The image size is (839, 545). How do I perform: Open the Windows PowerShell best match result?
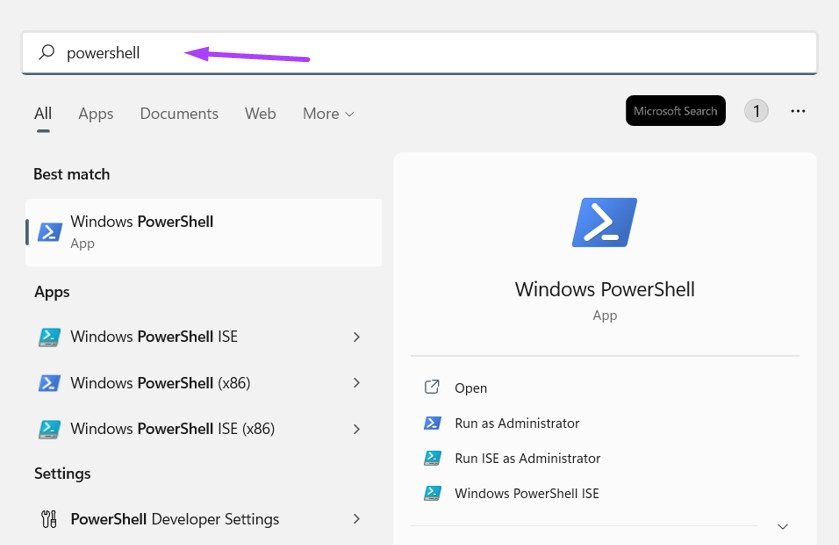pos(204,232)
